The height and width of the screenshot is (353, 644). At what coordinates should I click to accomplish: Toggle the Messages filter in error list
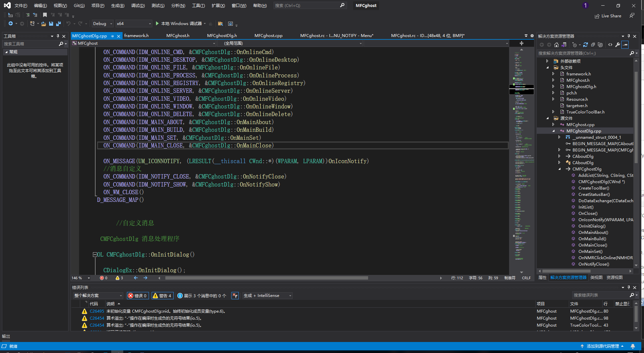[x=202, y=296]
